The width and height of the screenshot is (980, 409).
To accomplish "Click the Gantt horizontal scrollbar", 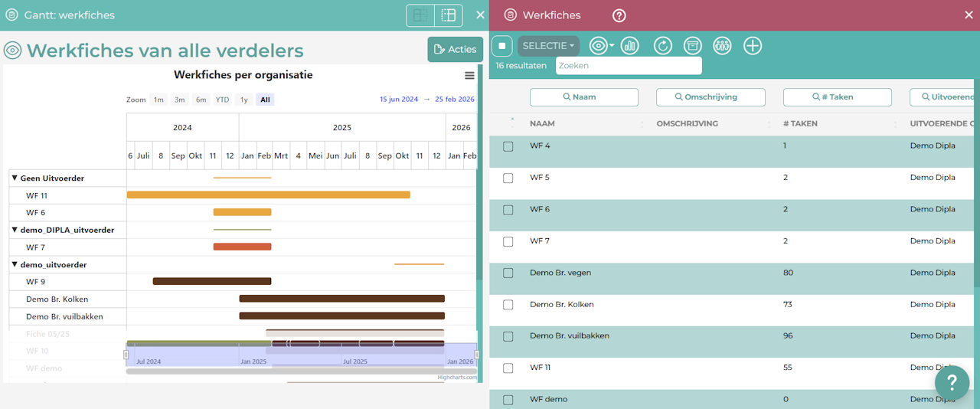I will [x=302, y=371].
